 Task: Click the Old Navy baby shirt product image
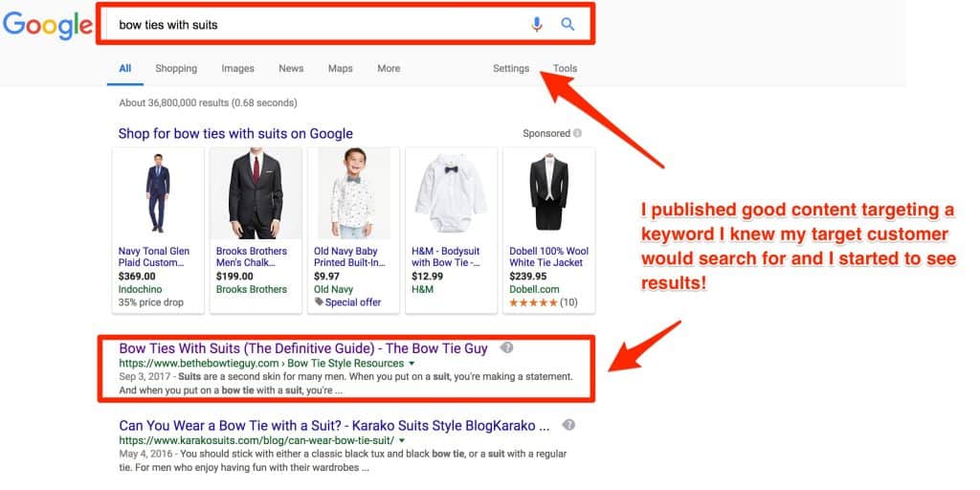click(354, 193)
